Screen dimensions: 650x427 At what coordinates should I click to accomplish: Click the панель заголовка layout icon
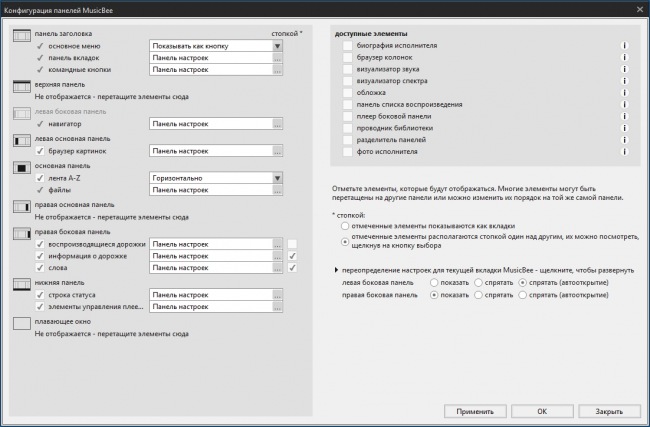tap(22, 36)
